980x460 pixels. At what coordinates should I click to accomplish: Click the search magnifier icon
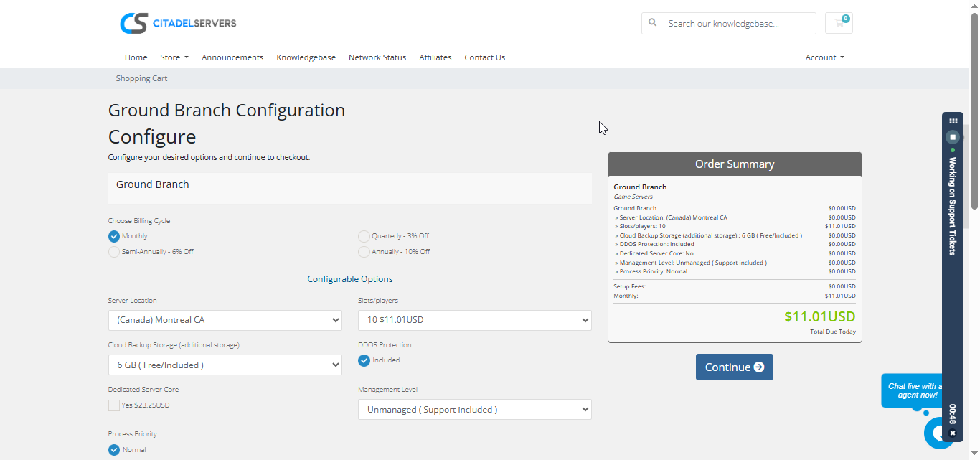coord(653,23)
